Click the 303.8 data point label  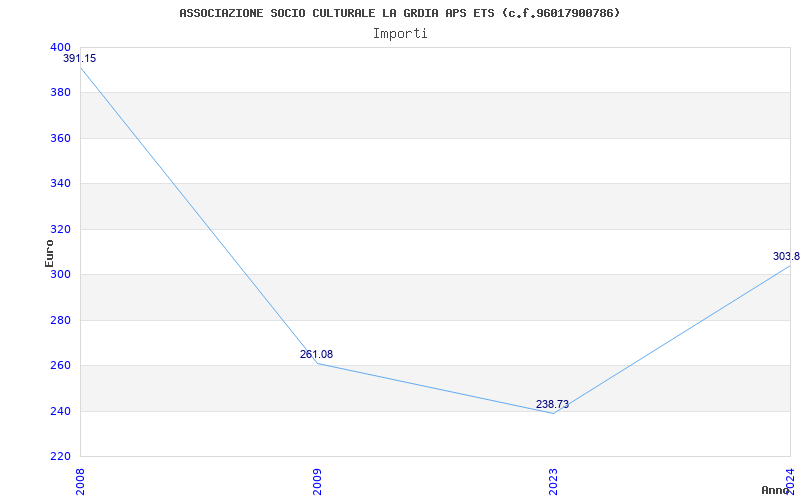786,256
